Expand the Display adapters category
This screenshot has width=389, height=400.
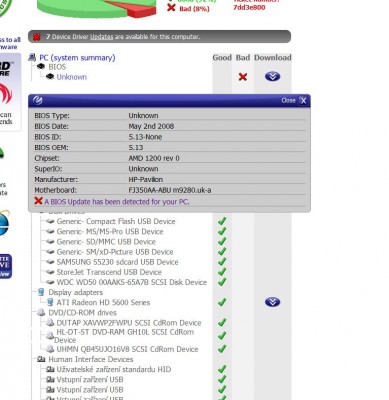(x=76, y=292)
